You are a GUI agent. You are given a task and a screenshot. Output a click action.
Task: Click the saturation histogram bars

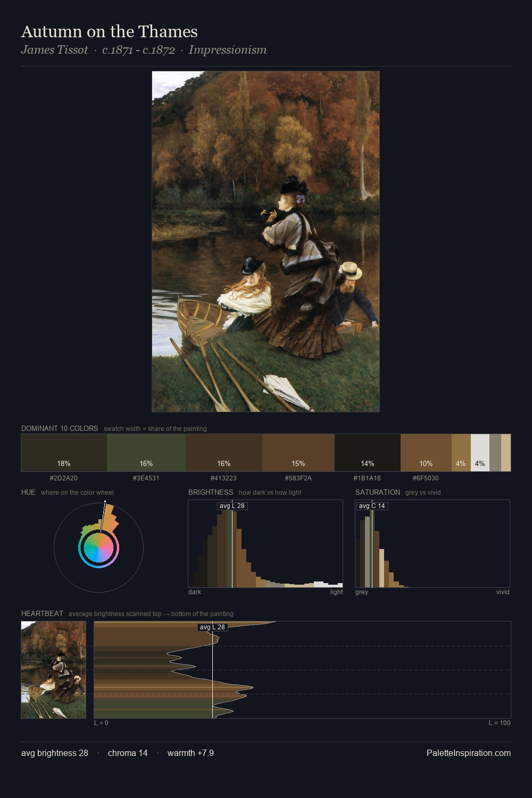[433, 544]
